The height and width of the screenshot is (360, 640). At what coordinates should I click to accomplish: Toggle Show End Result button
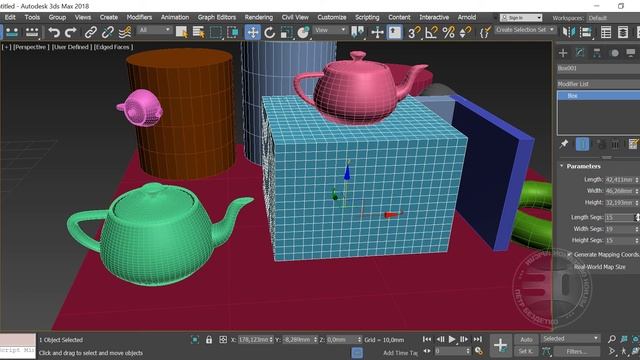pyautogui.click(x=582, y=144)
